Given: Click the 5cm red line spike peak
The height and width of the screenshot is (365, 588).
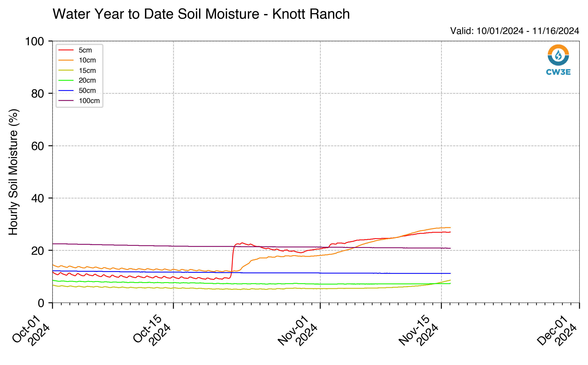Looking at the screenshot, I should click(x=242, y=243).
